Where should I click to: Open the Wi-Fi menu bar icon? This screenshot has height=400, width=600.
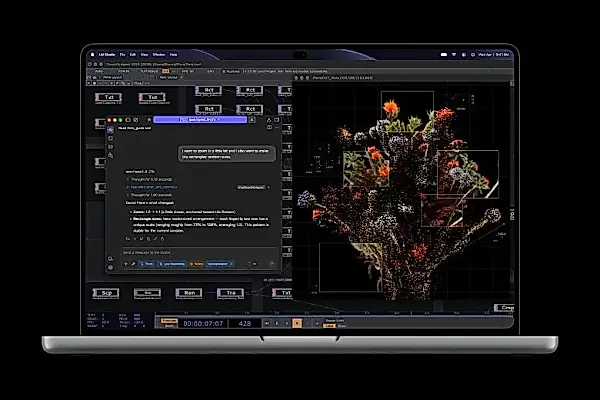(x=454, y=55)
